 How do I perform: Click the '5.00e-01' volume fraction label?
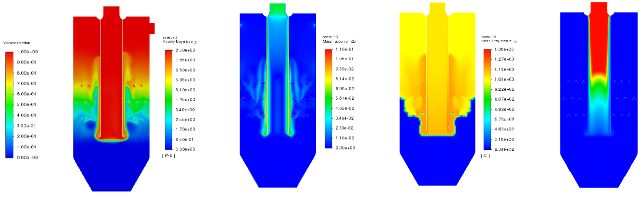(27, 105)
